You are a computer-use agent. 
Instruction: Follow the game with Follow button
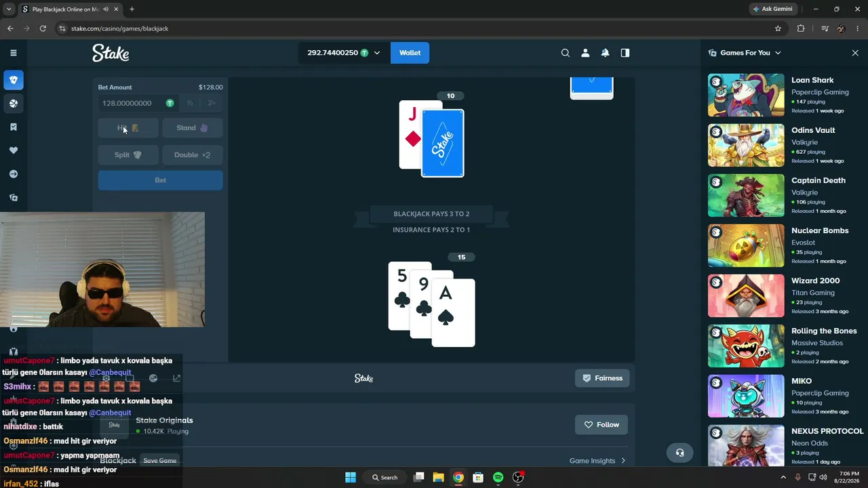[601, 425]
